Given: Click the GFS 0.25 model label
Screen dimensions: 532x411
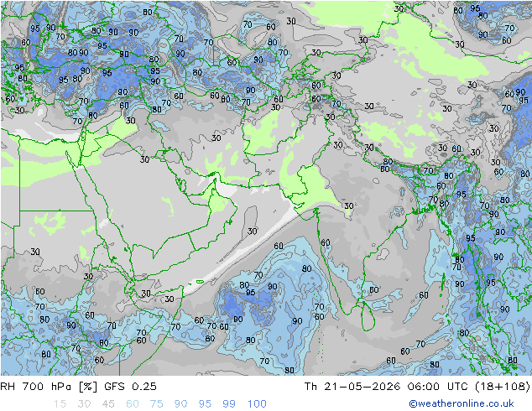Looking at the screenshot, I should [131, 387].
